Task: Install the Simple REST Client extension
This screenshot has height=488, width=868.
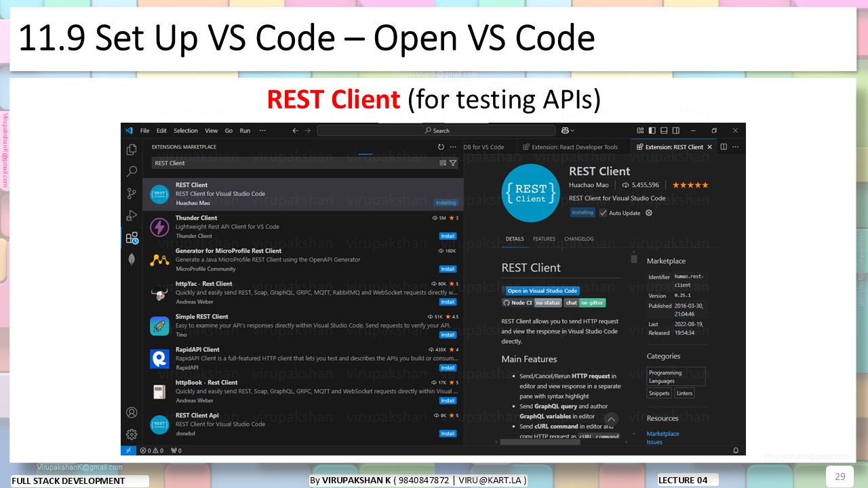Action: [x=448, y=335]
